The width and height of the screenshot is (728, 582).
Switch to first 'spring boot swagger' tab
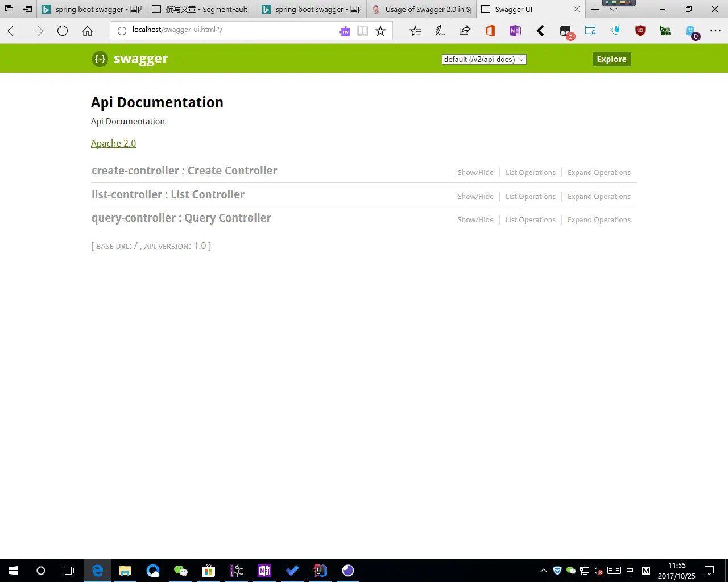(91, 9)
